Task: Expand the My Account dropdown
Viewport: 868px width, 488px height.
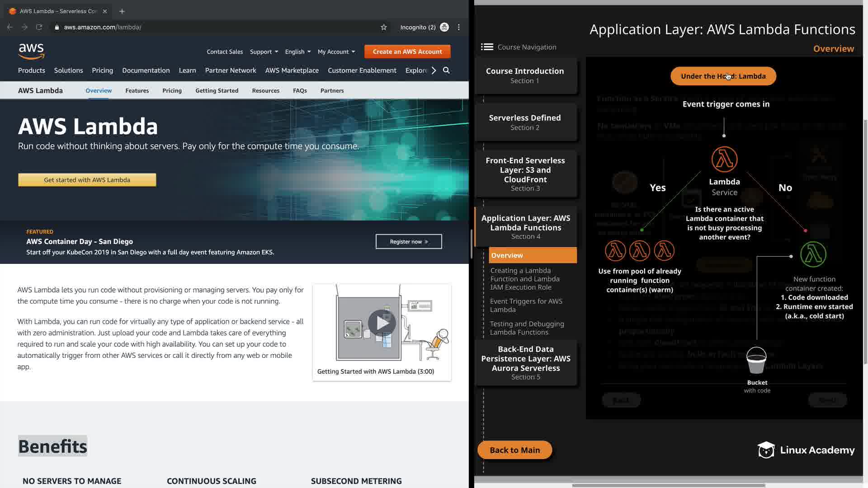Action: [336, 52]
